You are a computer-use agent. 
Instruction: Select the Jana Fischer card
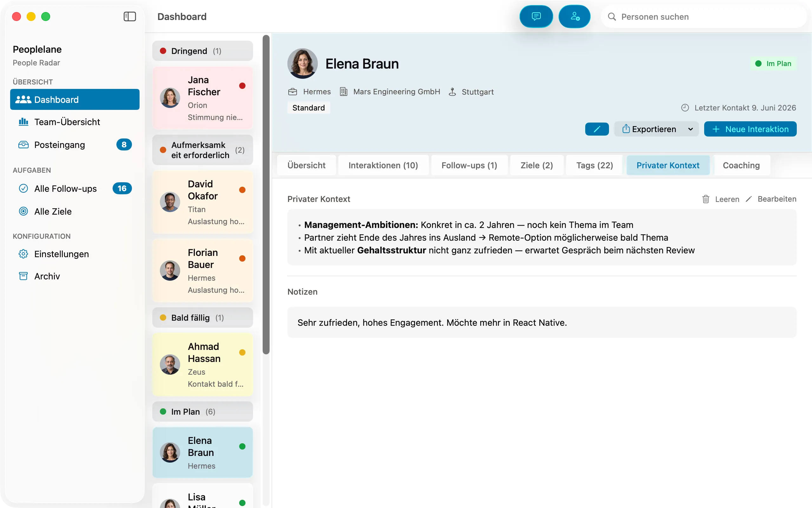pos(202,98)
